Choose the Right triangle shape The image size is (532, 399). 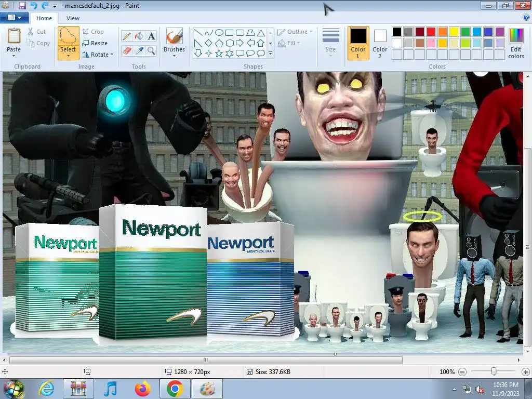pyautogui.click(x=198, y=43)
